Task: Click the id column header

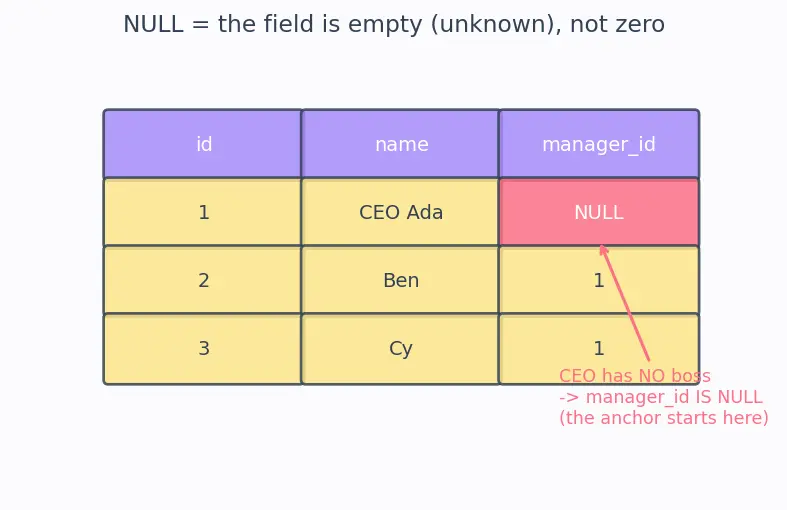Action: pyautogui.click(x=203, y=144)
